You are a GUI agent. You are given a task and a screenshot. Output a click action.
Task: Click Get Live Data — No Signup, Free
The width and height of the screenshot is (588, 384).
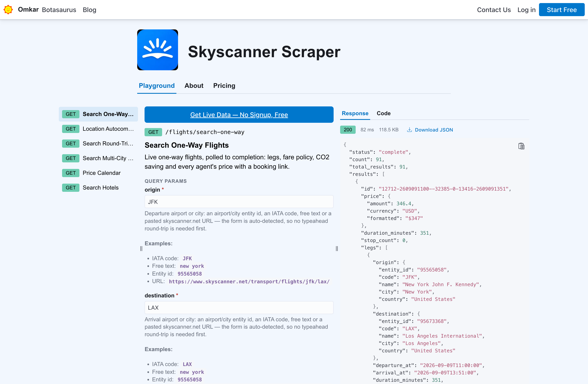(x=239, y=115)
